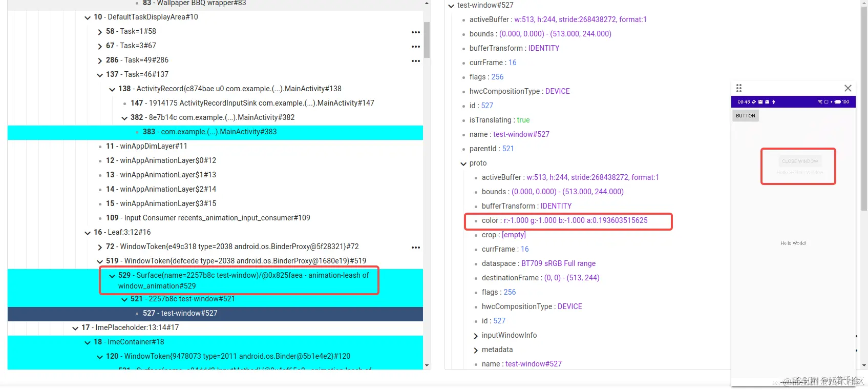Click the id value 527 at top
Image resolution: width=868 pixels, height=390 pixels.
[x=487, y=106]
